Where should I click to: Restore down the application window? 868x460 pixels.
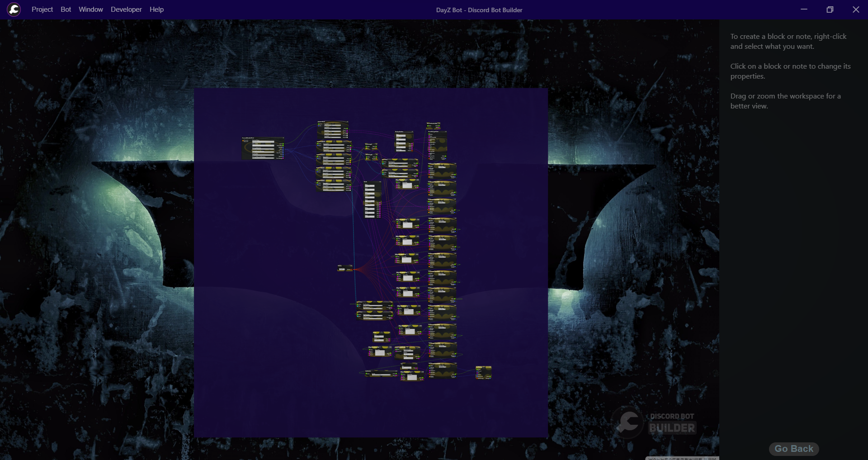click(830, 9)
